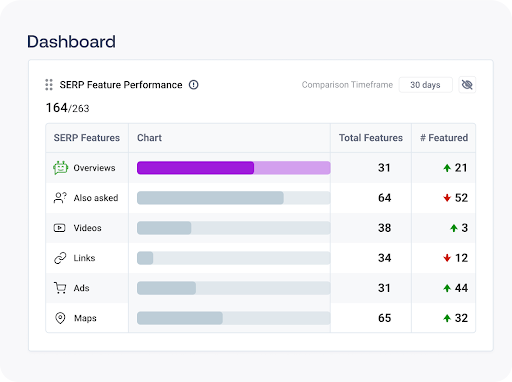Sort by the SERP Features column header
The width and height of the screenshot is (512, 382).
(87, 138)
